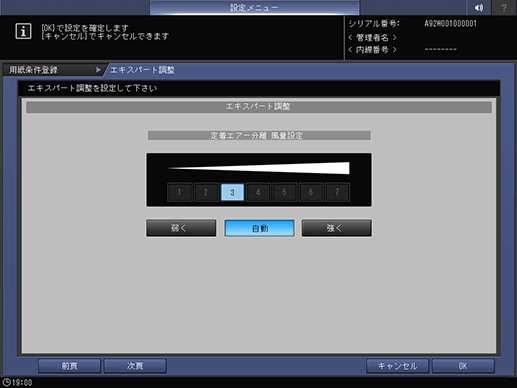Confirm settings with the OK button

click(463, 366)
